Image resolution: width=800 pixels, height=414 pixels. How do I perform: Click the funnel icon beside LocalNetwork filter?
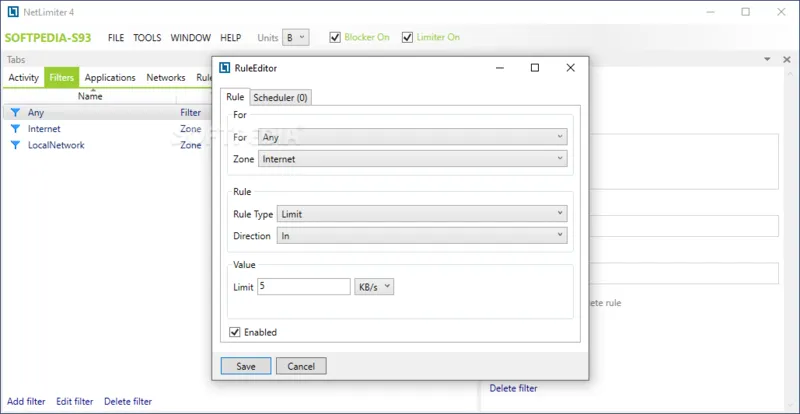(15, 145)
